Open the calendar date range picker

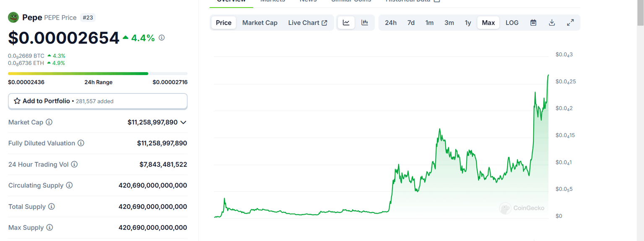tap(533, 23)
